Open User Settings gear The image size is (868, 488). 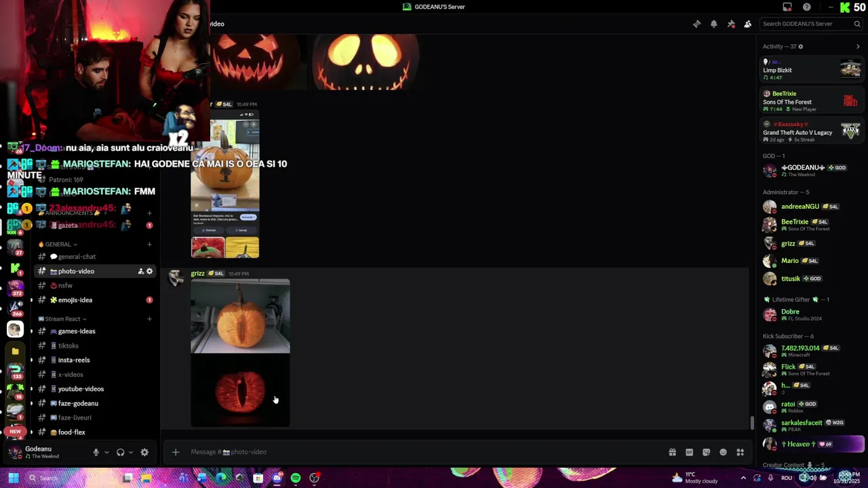click(x=144, y=452)
